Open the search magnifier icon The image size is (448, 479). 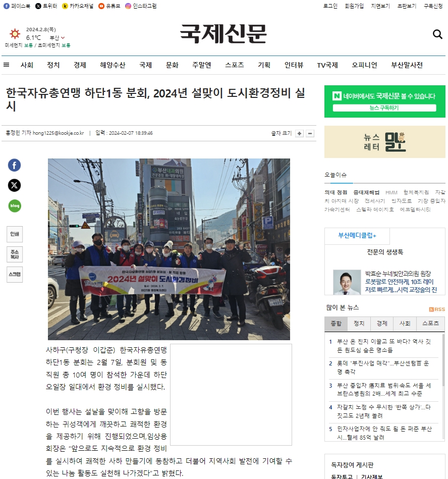[437, 34]
